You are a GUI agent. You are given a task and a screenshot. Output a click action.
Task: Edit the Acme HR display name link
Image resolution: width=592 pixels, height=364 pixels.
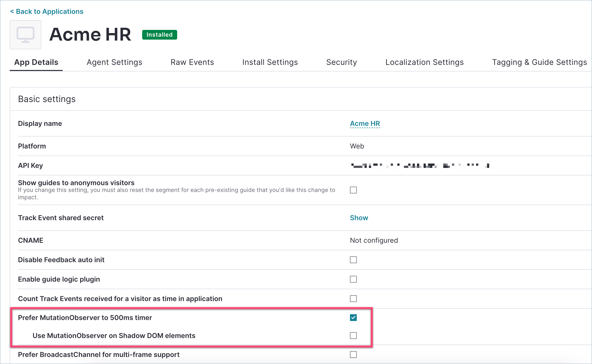pos(365,124)
